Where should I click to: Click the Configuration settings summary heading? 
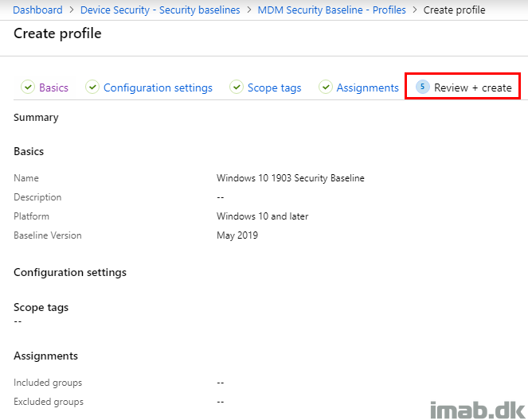pyautogui.click(x=70, y=272)
